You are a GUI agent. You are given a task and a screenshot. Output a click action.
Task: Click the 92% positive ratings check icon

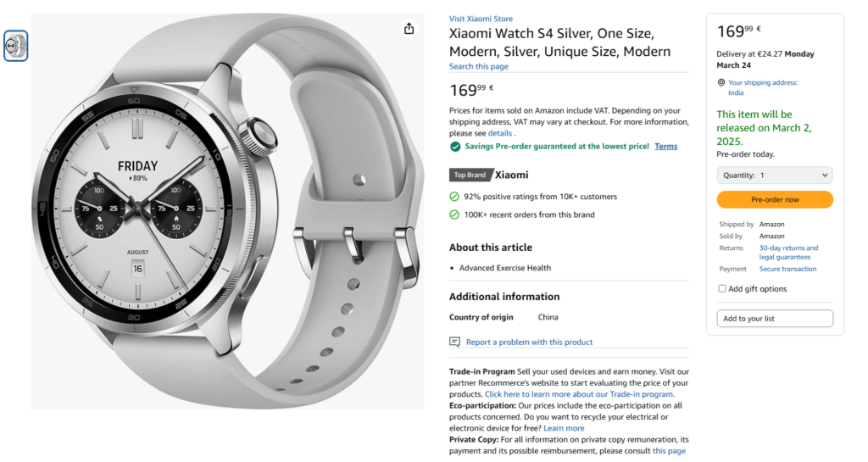455,197
